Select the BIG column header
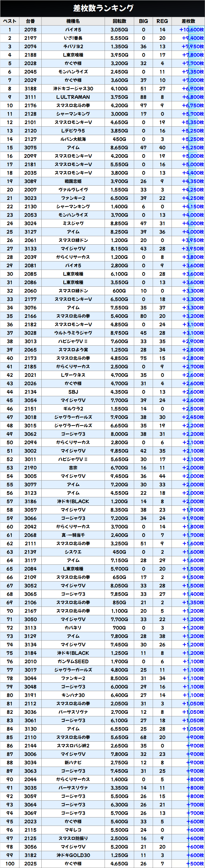Viewport: 205px width, 868px height. pyautogui.click(x=143, y=21)
